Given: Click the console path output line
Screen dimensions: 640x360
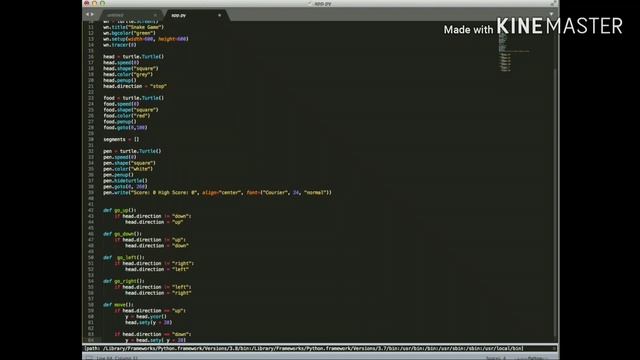Looking at the screenshot, I should coord(304,349).
